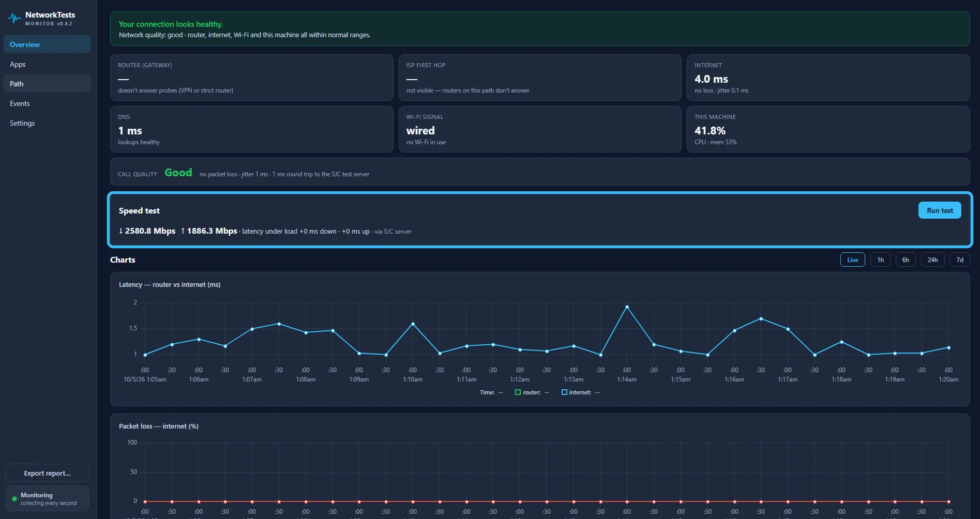The width and height of the screenshot is (980, 519).
Task: Open the Apps page in sidebar
Action: (x=47, y=64)
